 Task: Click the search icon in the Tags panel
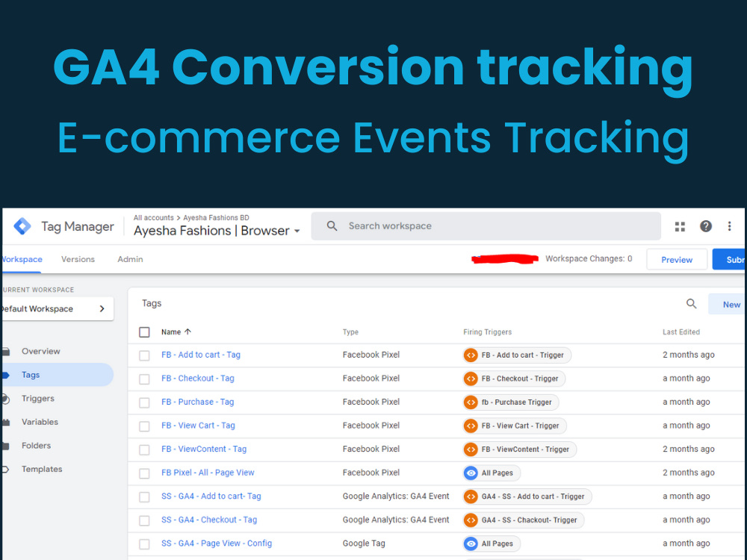click(x=691, y=304)
